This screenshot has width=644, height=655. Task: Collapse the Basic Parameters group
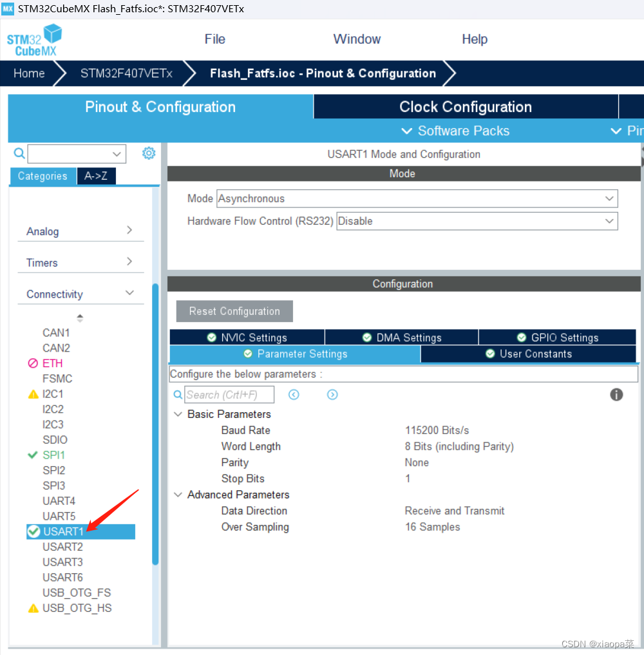(178, 414)
